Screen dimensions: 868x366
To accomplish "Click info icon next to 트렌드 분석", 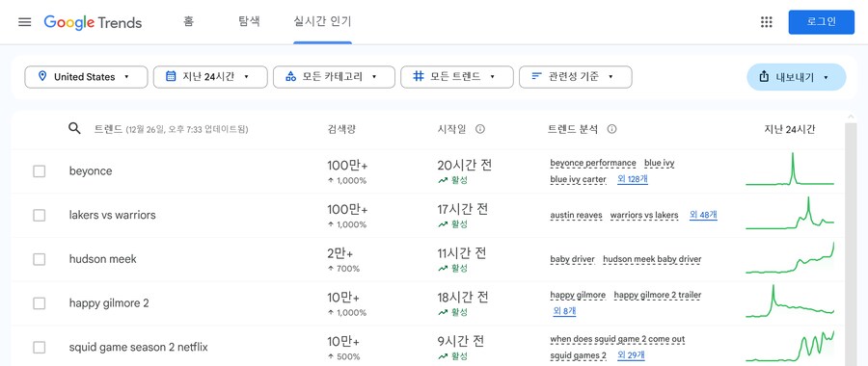I will tap(611, 129).
